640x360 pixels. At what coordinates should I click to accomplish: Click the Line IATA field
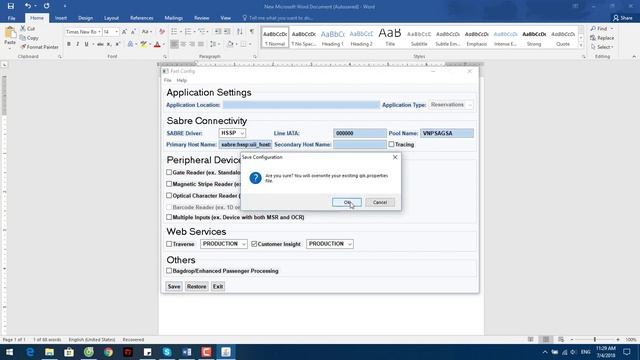pyautogui.click(x=360, y=133)
